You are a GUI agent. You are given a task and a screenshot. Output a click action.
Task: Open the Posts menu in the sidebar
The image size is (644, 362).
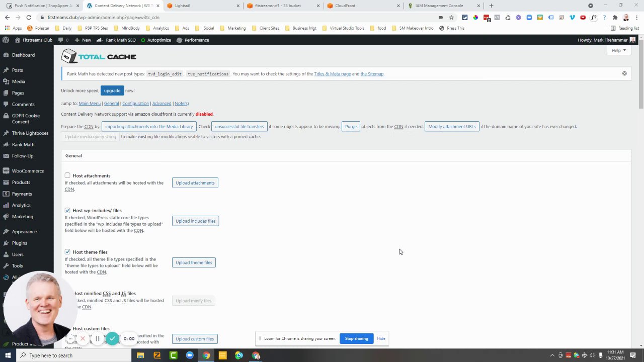coord(17,70)
